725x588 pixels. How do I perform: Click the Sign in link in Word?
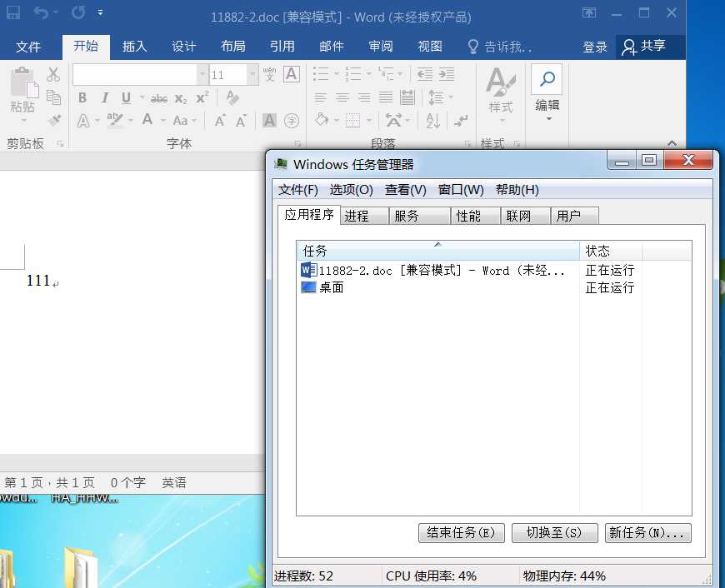coord(595,47)
